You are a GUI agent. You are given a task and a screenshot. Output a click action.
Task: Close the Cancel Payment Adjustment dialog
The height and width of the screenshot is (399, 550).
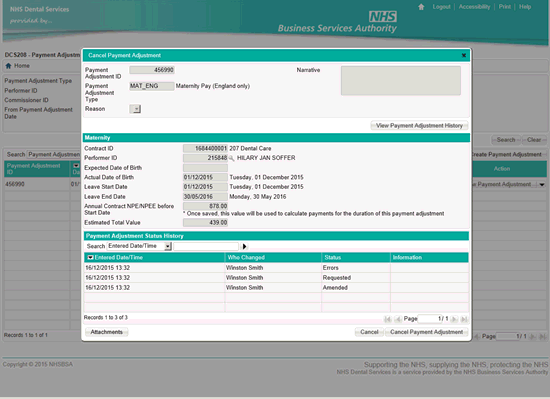(x=464, y=55)
